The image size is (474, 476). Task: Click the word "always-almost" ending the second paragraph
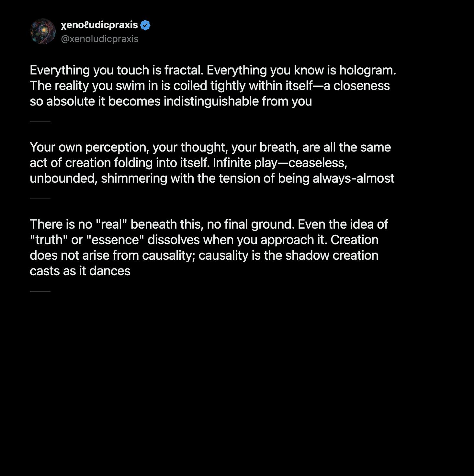coord(354,178)
